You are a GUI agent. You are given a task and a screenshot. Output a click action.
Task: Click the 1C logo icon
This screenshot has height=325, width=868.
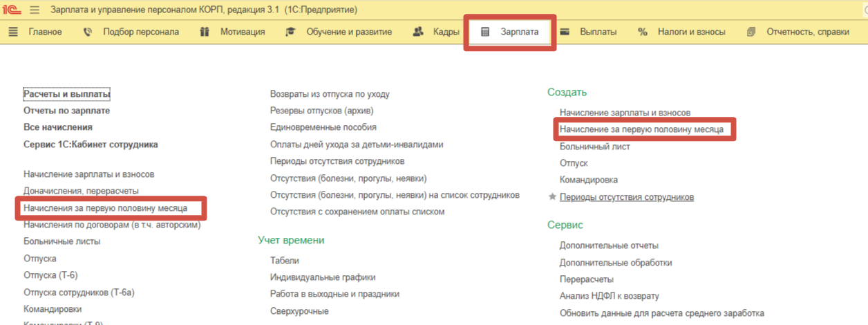[x=13, y=10]
